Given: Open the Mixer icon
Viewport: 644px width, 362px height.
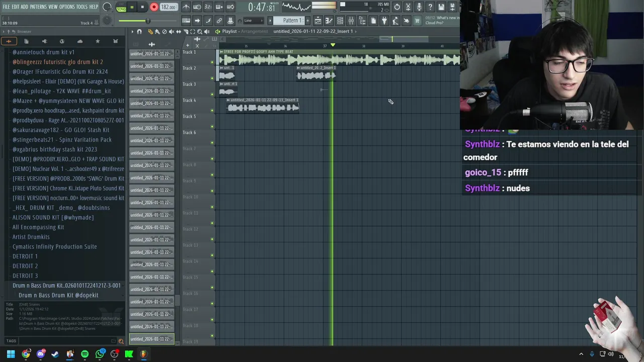Looking at the screenshot, I should pos(351,21).
